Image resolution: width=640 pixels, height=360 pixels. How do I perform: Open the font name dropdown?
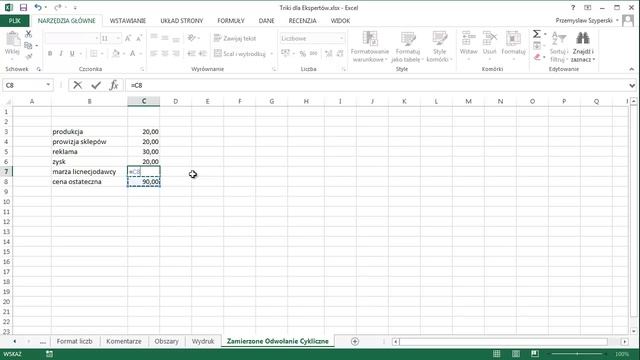97,38
